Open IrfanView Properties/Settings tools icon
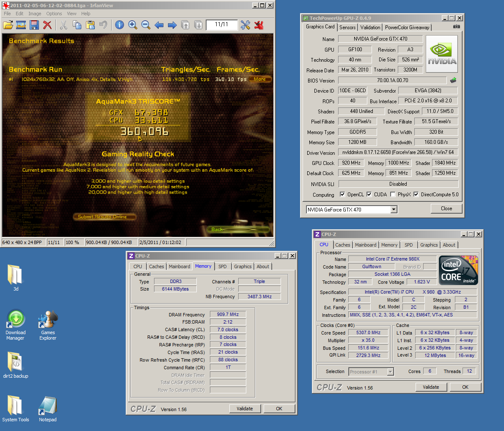Image resolution: width=504 pixels, height=431 pixels. pyautogui.click(x=245, y=25)
